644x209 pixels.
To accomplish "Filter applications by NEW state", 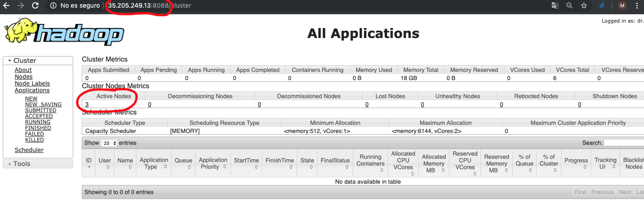I will point(31,99).
